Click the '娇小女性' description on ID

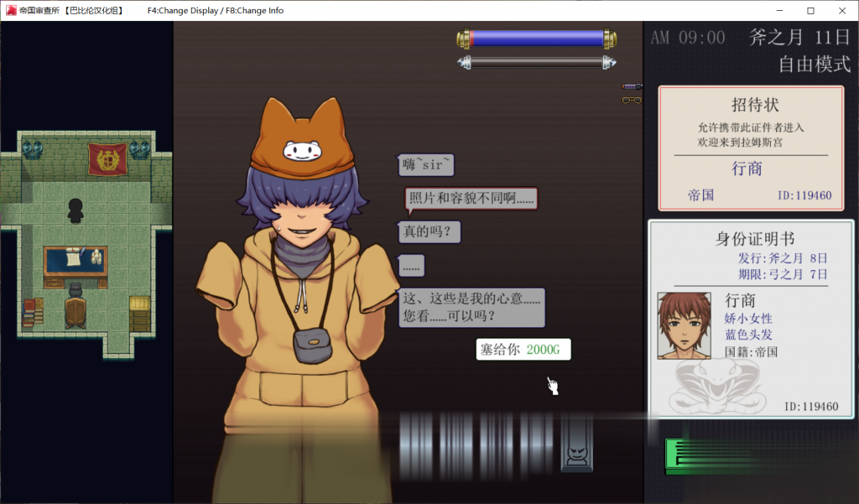(x=749, y=319)
